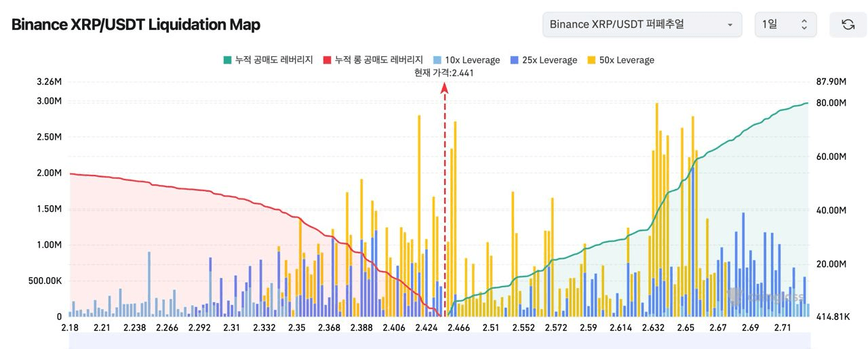
Task: Click the 2.388 price axis label
Action: point(361,328)
